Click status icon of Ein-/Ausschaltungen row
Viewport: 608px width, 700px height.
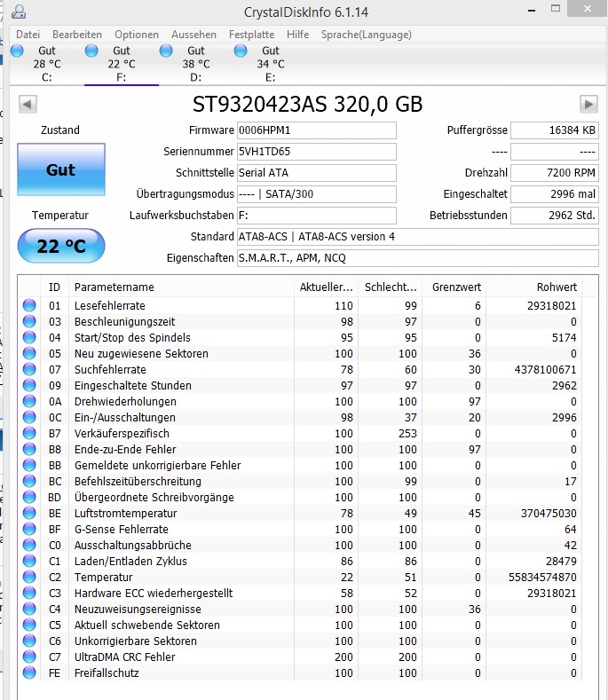[x=29, y=417]
